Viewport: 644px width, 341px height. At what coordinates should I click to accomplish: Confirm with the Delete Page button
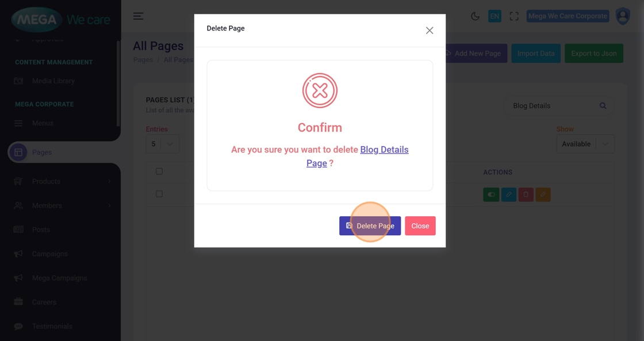[370, 226]
